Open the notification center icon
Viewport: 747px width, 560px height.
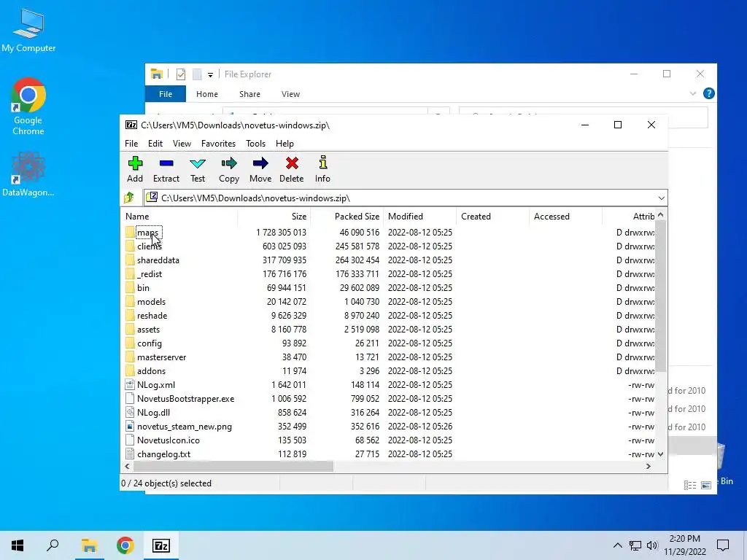pyautogui.click(x=723, y=545)
